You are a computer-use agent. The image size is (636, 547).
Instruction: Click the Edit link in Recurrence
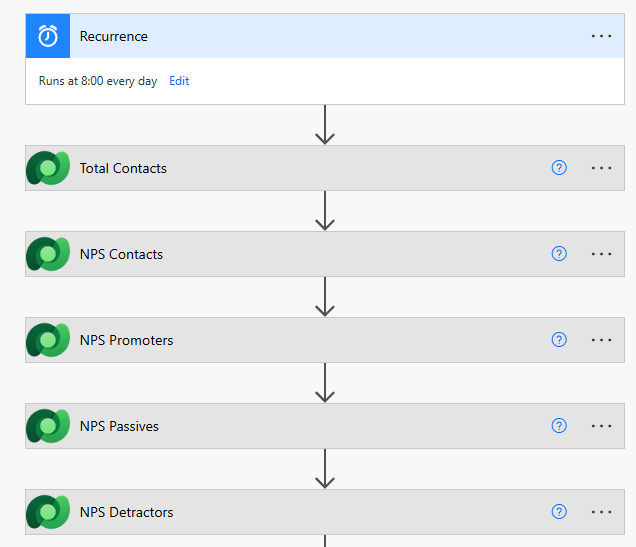pyautogui.click(x=179, y=81)
